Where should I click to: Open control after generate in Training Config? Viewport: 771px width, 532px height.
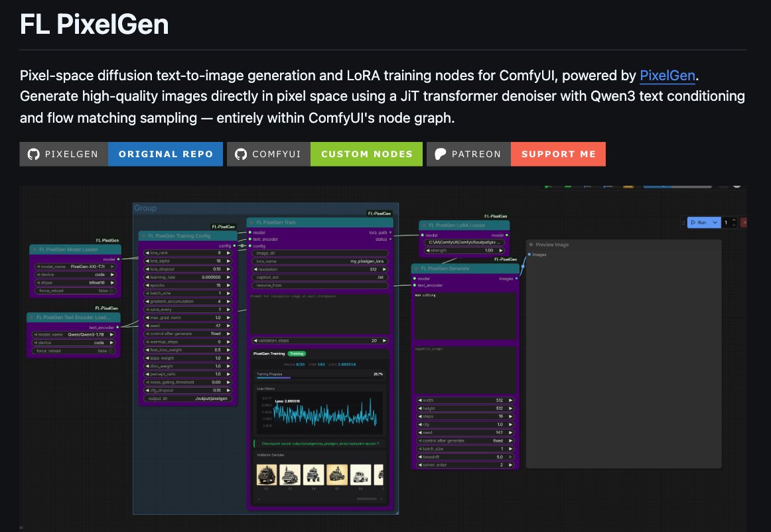[188, 334]
